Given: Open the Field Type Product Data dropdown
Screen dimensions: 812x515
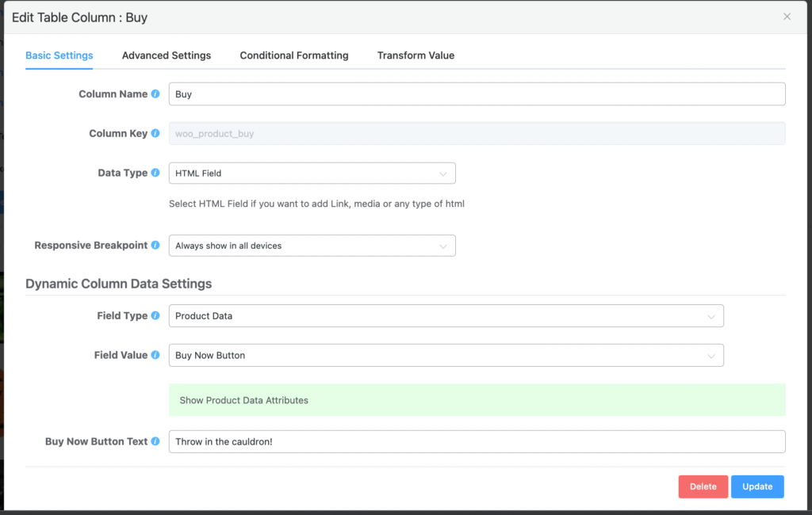Looking at the screenshot, I should pyautogui.click(x=446, y=316).
